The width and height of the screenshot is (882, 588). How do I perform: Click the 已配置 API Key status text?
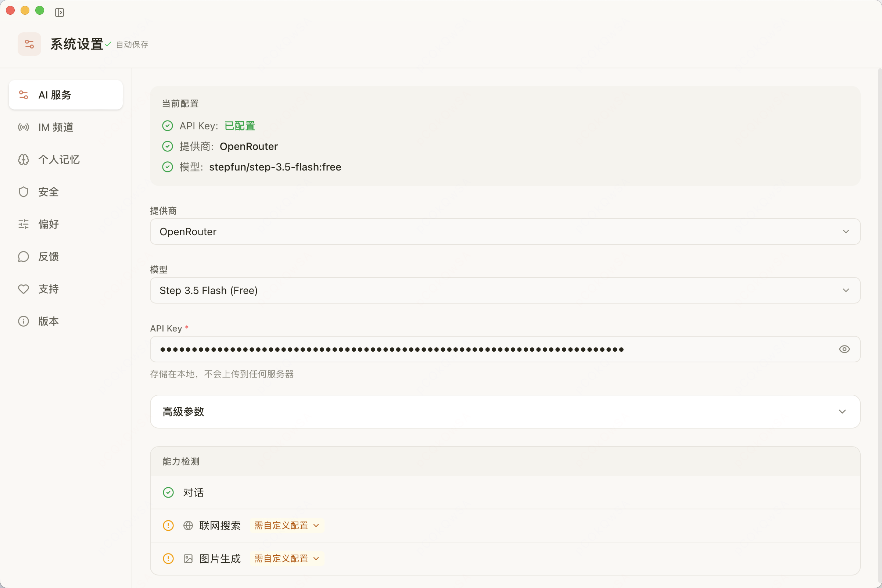240,126
